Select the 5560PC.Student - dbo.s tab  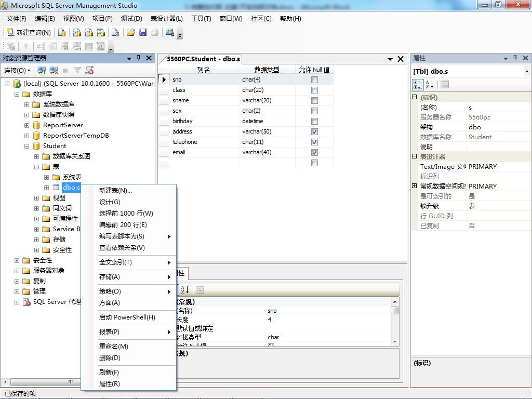pyautogui.click(x=203, y=59)
